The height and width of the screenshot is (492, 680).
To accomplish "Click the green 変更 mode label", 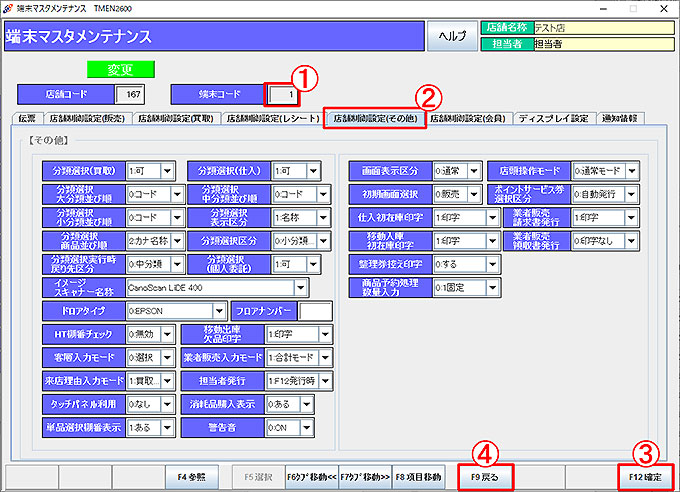I will (x=121, y=69).
